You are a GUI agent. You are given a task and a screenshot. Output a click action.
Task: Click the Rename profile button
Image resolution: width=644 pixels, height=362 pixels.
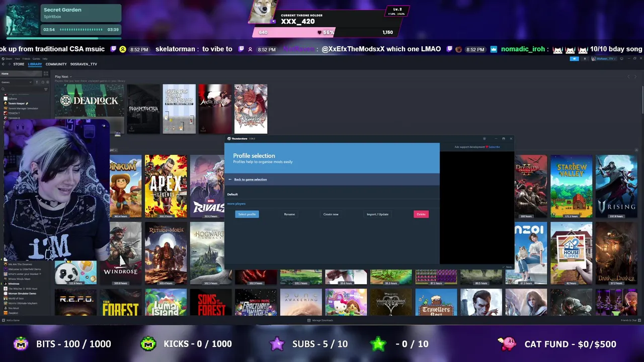coord(289,214)
